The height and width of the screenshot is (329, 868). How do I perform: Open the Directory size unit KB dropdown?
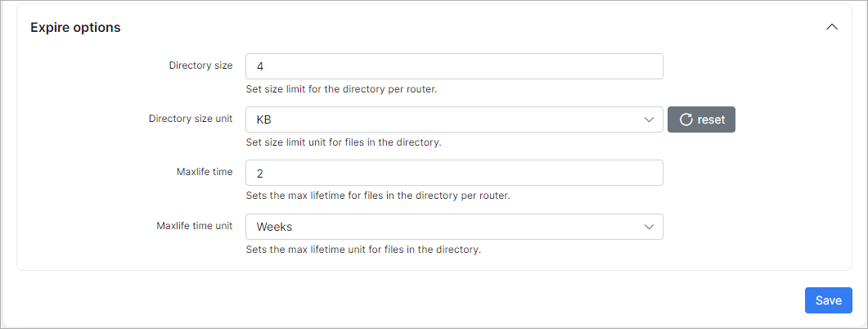(x=454, y=119)
